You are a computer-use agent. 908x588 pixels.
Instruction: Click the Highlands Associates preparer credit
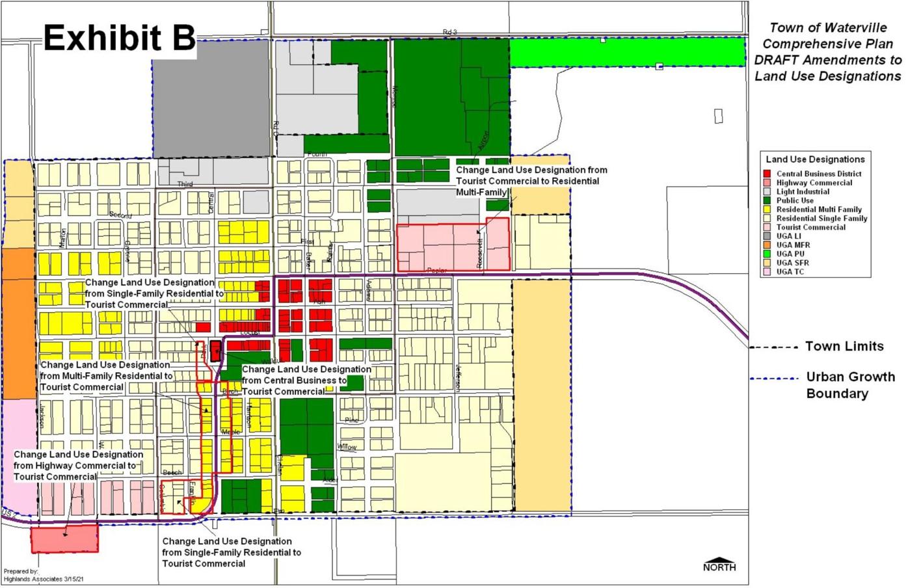42,575
